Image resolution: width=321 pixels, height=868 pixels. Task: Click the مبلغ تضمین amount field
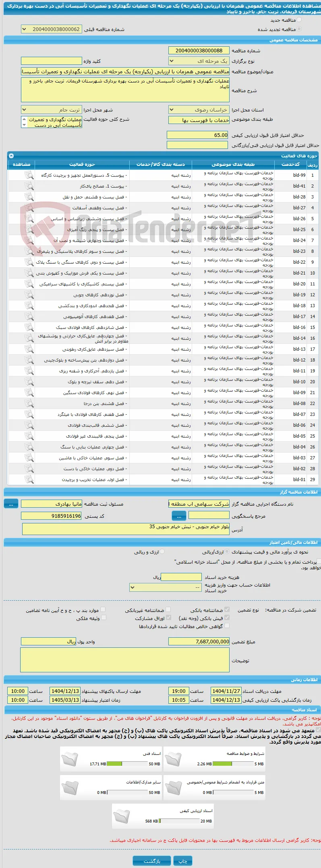199,641
